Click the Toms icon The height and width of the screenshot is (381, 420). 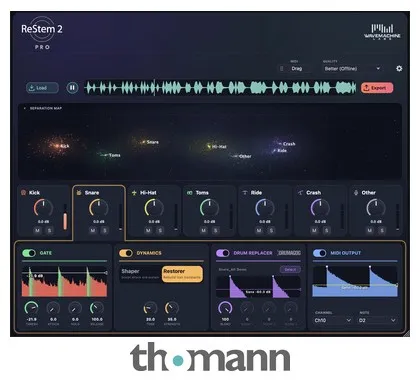190,193
